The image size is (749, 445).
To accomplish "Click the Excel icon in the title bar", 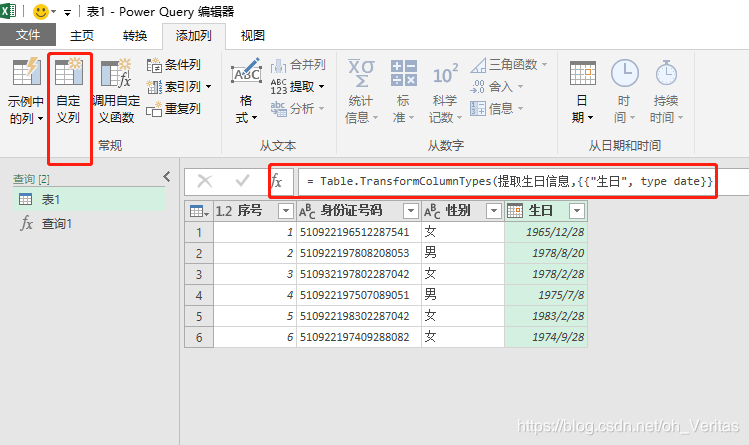I will (x=8, y=11).
